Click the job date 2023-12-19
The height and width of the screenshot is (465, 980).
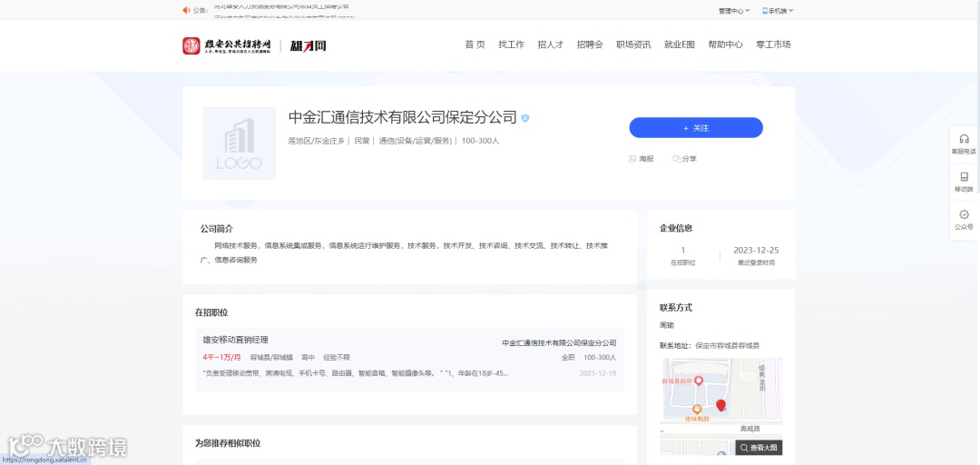[x=597, y=373]
